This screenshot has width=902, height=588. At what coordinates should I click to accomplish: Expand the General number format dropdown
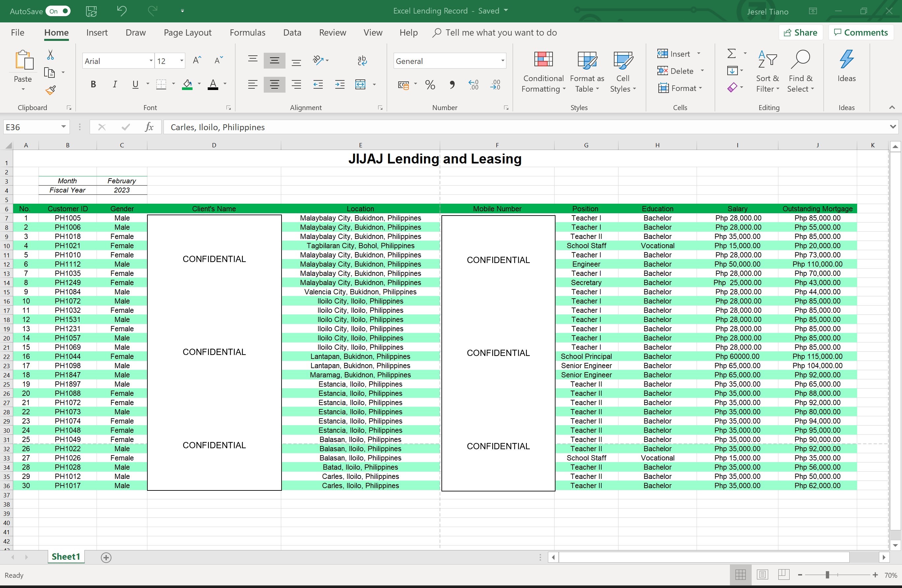502,61
